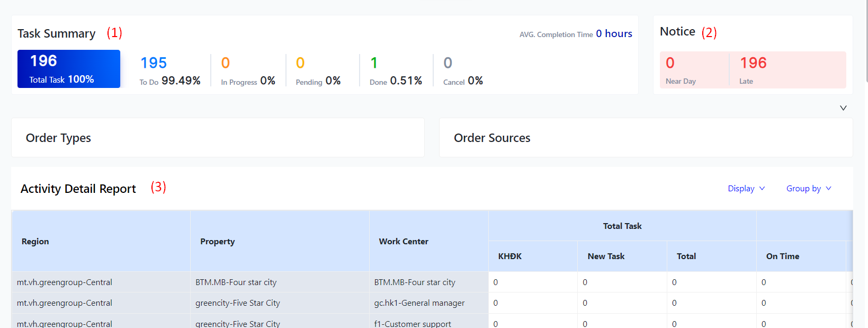Viewport: 868px width, 328px height.
Task: Click the On Time column header
Action: tap(782, 256)
